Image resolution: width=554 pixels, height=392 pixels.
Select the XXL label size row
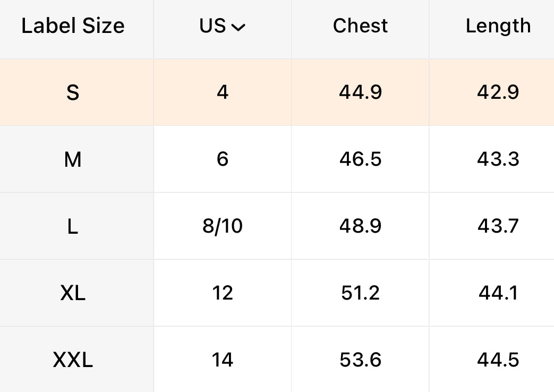click(73, 360)
